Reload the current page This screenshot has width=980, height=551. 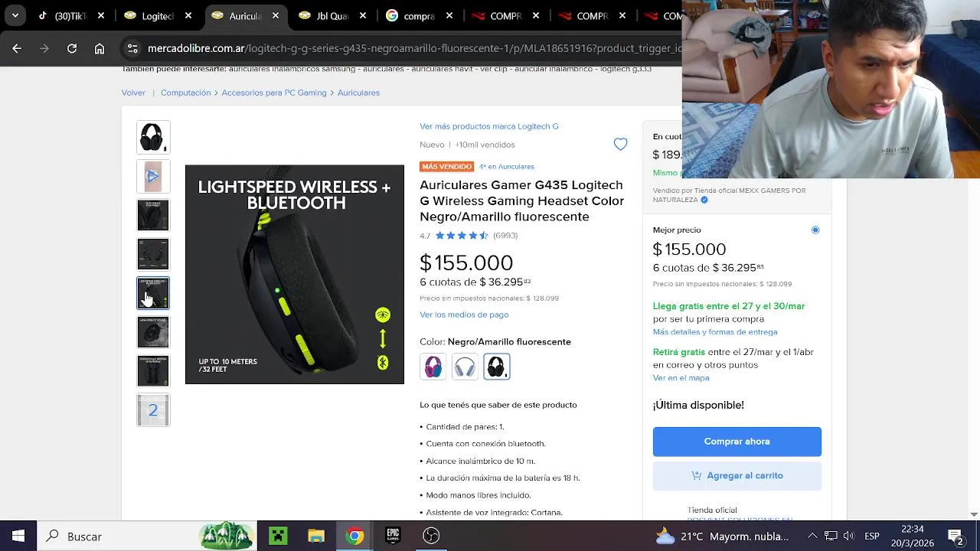[72, 48]
